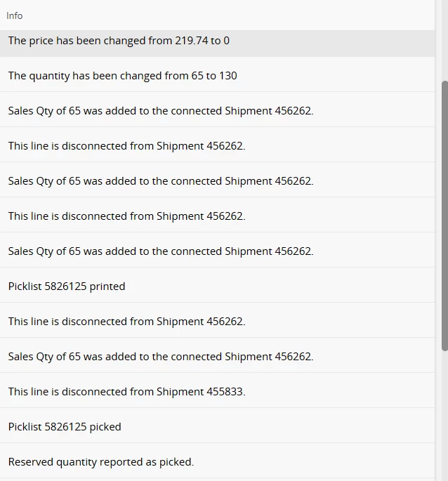This screenshot has height=481, width=448.
Task: Select line disconnected from Shipment 455833 entry
Action: point(217,391)
